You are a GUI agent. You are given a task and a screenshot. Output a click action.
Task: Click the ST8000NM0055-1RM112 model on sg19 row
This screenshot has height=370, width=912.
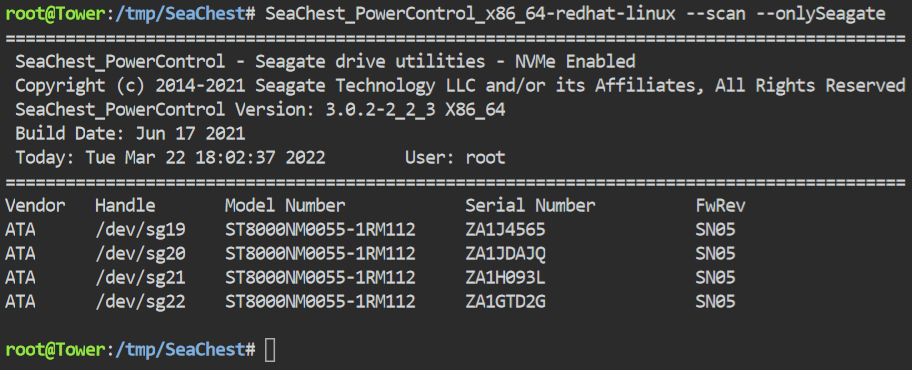(x=320, y=230)
